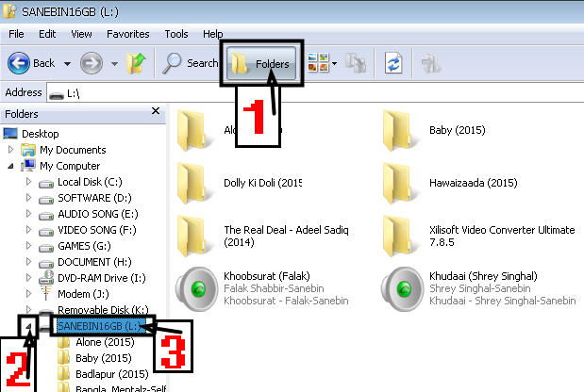The width and height of the screenshot is (584, 392).
Task: Click the address bar showing L:\
Action: [315, 93]
